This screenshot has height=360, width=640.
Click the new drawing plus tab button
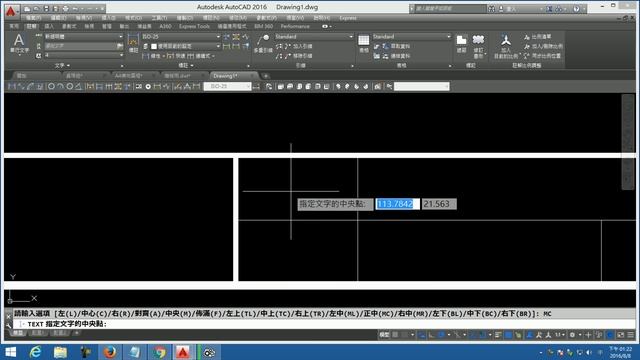point(266,76)
